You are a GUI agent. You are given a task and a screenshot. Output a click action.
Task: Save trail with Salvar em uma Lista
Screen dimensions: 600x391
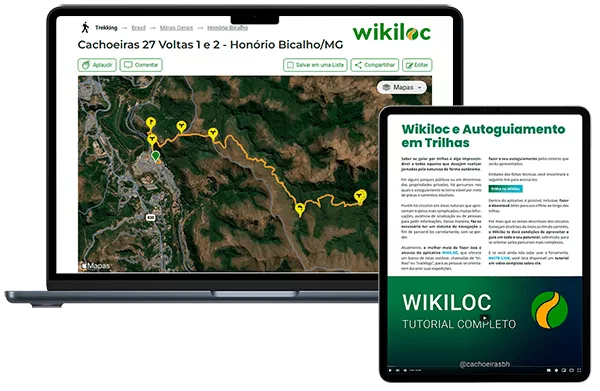click(x=315, y=65)
